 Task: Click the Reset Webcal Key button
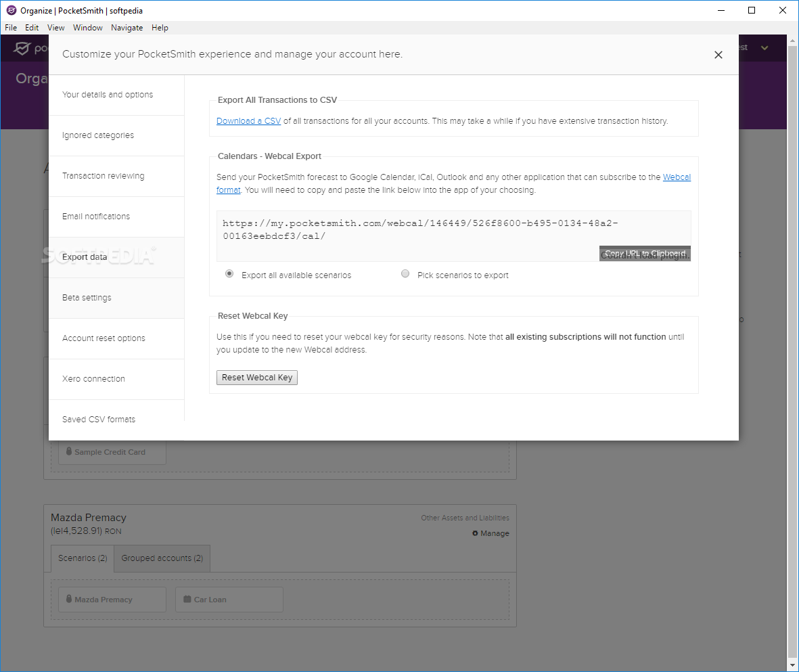[257, 378]
